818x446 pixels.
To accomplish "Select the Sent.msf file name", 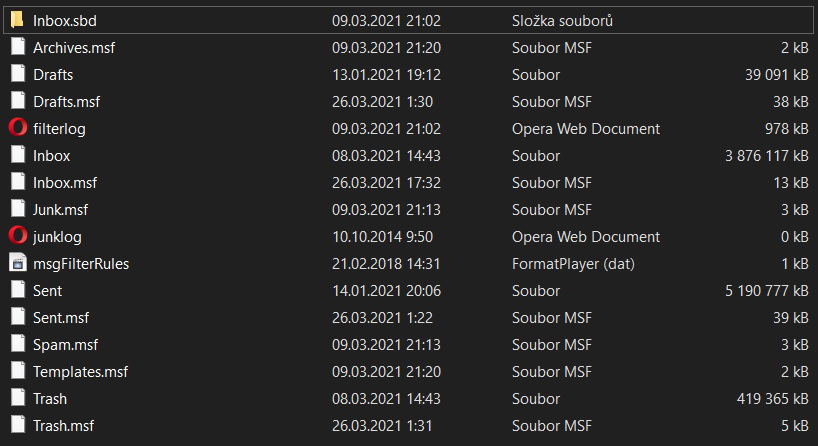I will (61, 317).
